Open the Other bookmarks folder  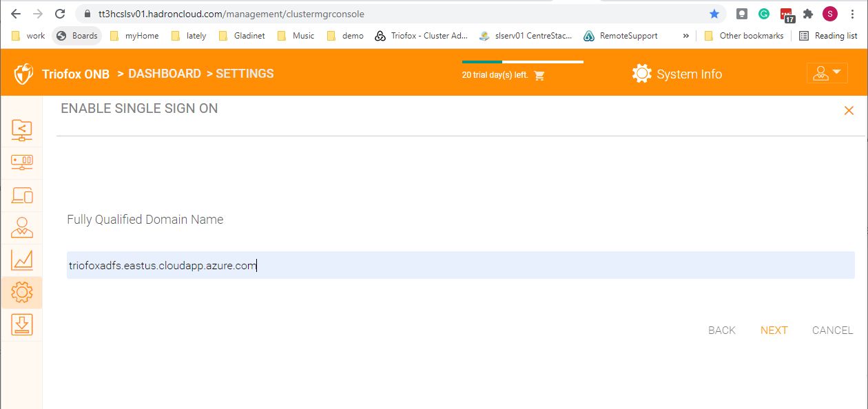pos(744,36)
